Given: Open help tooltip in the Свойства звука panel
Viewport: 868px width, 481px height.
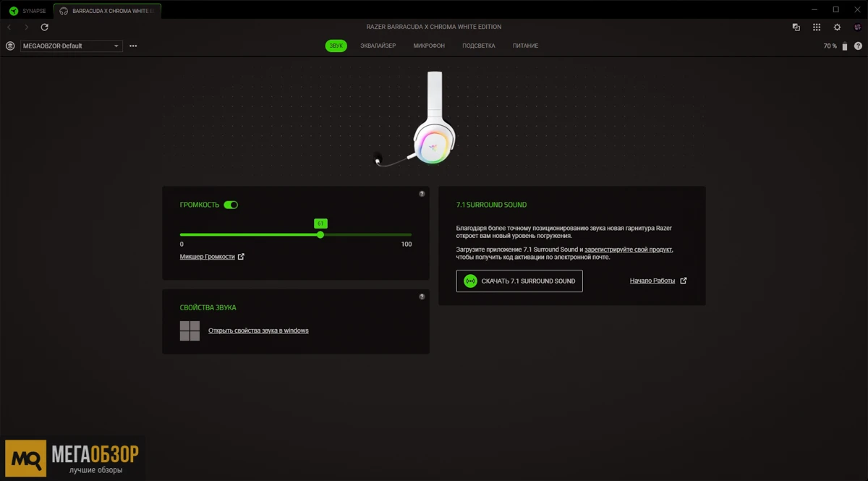Looking at the screenshot, I should pyautogui.click(x=422, y=297).
